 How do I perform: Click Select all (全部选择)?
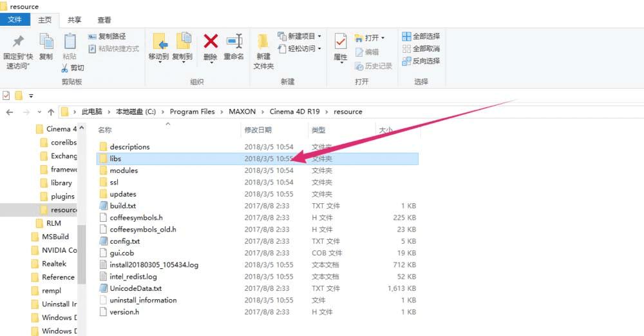click(421, 36)
